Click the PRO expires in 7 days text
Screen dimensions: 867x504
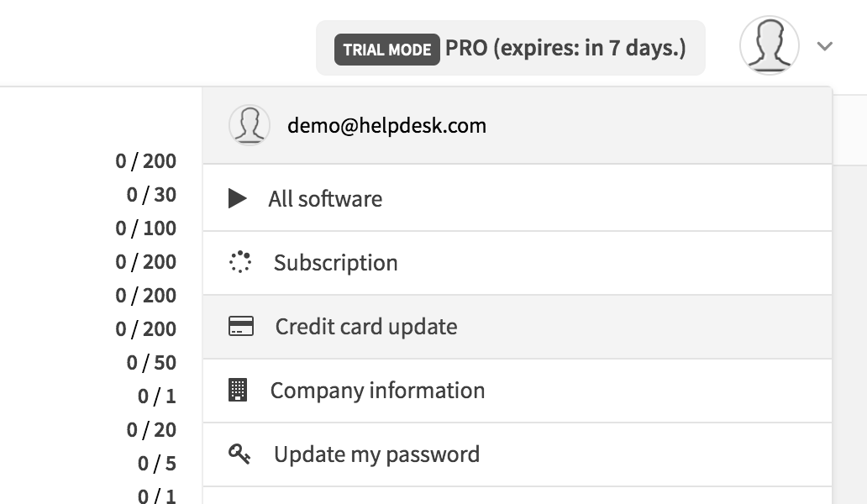point(565,48)
